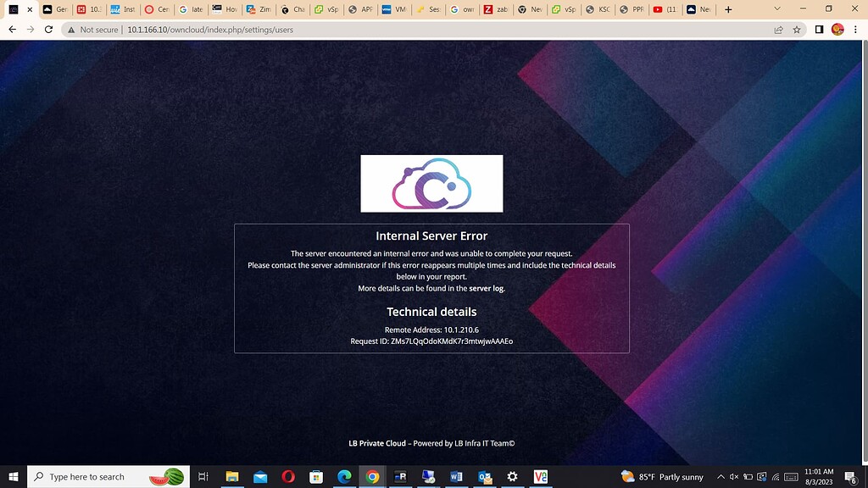
Task: Open Microsoft Store from taskbar
Action: (316, 476)
